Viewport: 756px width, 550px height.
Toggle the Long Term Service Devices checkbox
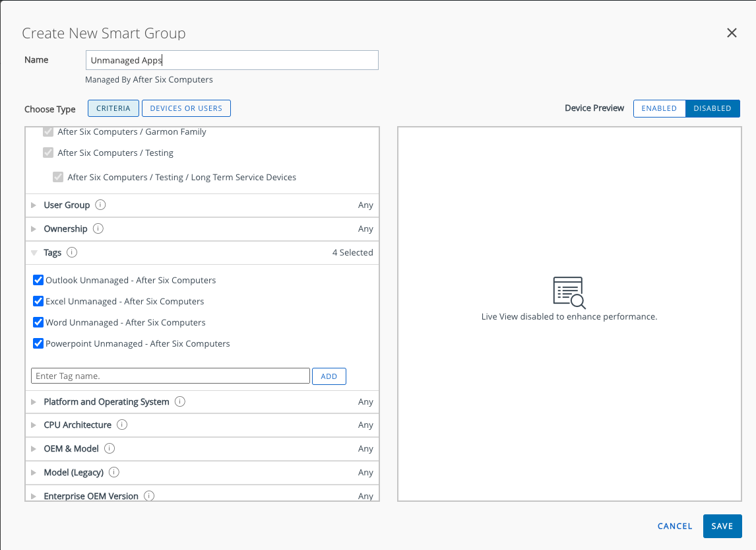pyautogui.click(x=58, y=177)
